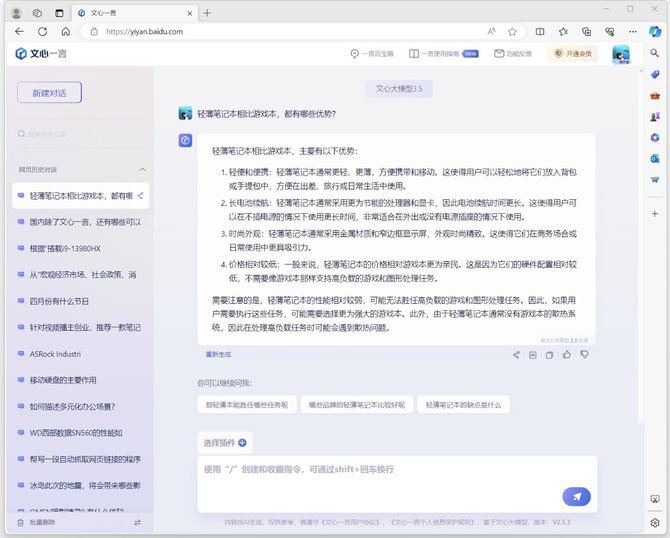
Task: Click 批量删除 batch delete trash icon
Action: [21, 523]
